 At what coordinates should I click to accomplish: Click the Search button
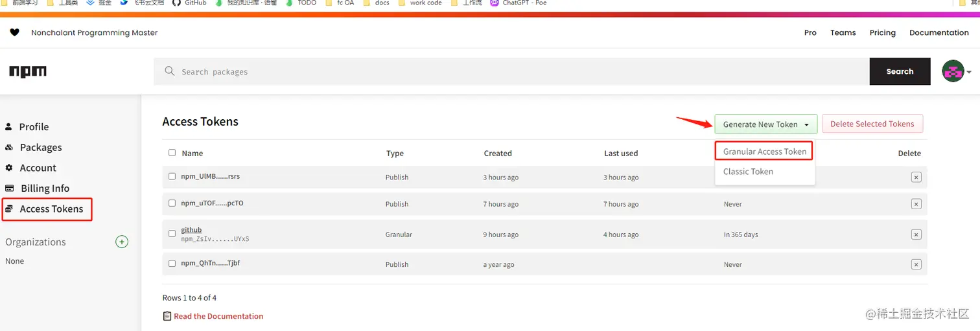pos(900,71)
